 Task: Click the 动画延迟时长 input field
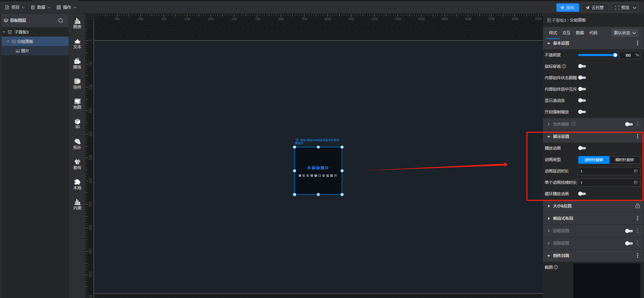(x=605, y=171)
